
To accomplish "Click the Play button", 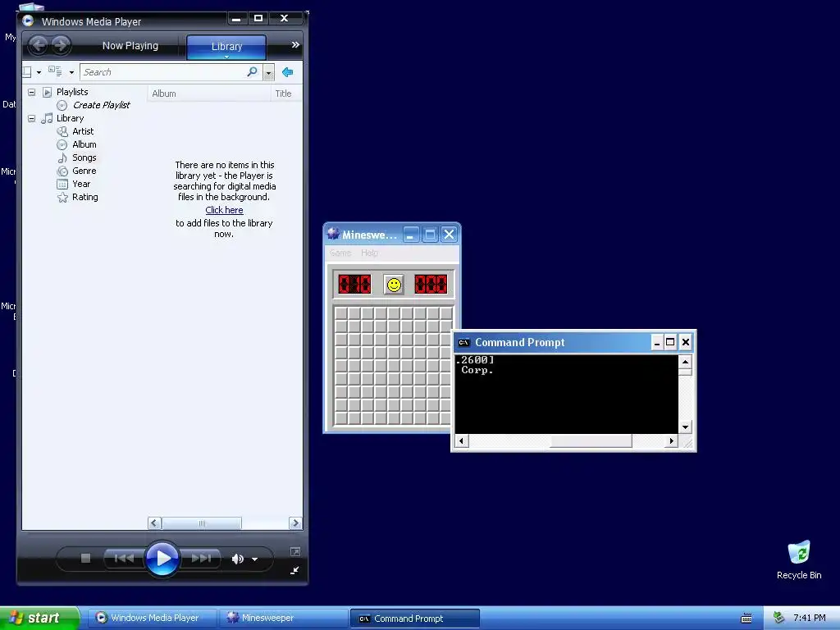I will coord(162,559).
